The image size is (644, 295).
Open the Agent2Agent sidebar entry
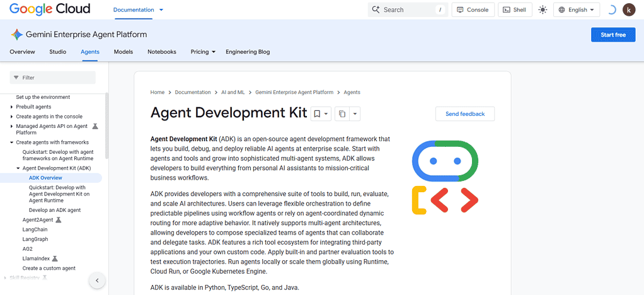coord(38,220)
